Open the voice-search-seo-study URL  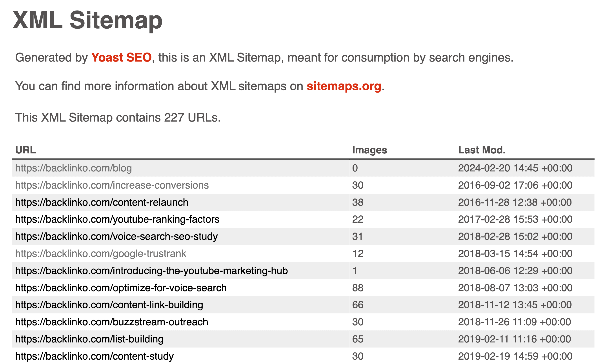116,237
